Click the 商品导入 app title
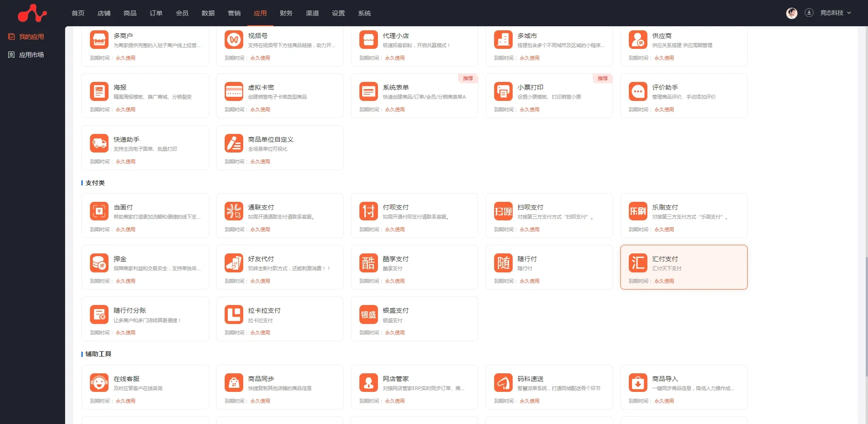The image size is (868, 424). tap(665, 379)
